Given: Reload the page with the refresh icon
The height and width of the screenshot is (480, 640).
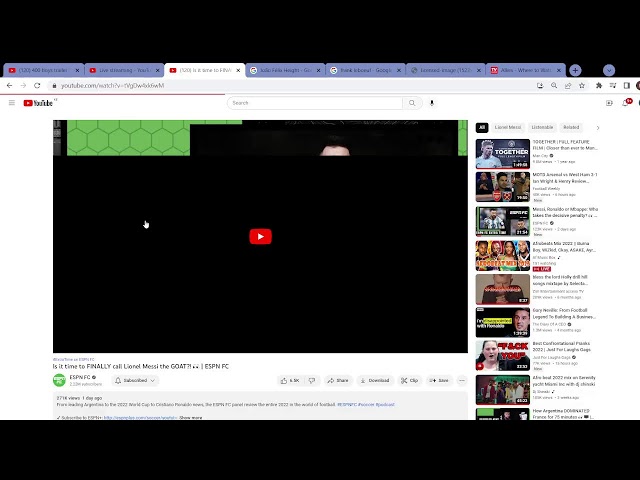Looking at the screenshot, I should click(37, 85).
